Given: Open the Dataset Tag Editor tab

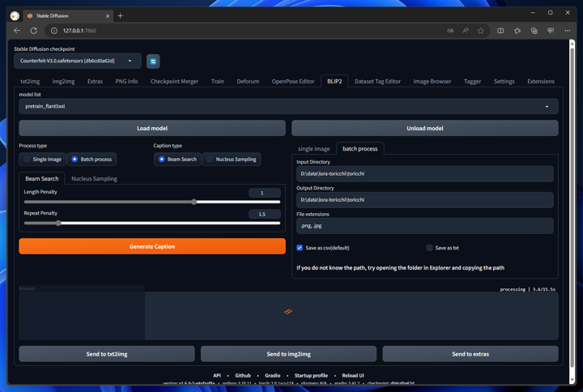Looking at the screenshot, I should [377, 81].
